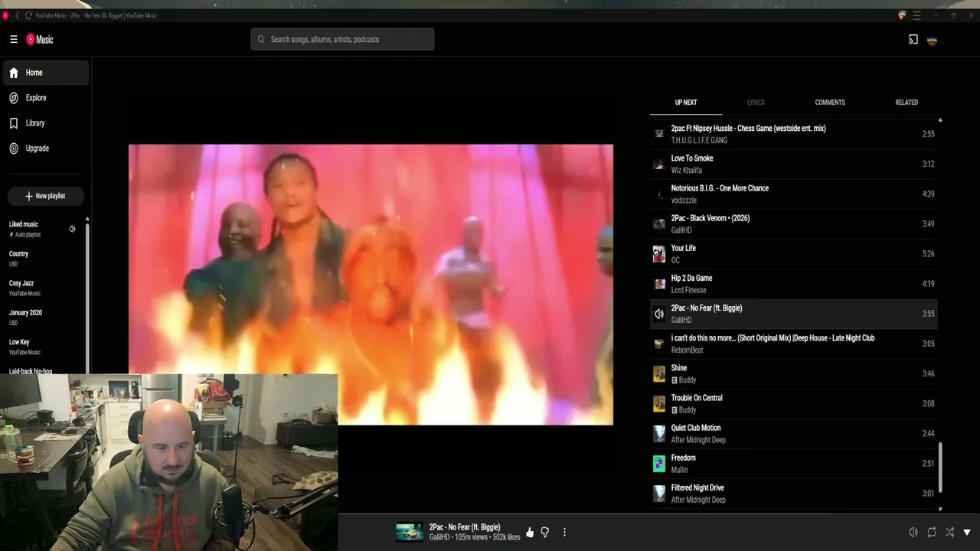Open the title bar menu lines icon
Screen dimensions: 980x551
click(x=916, y=15)
